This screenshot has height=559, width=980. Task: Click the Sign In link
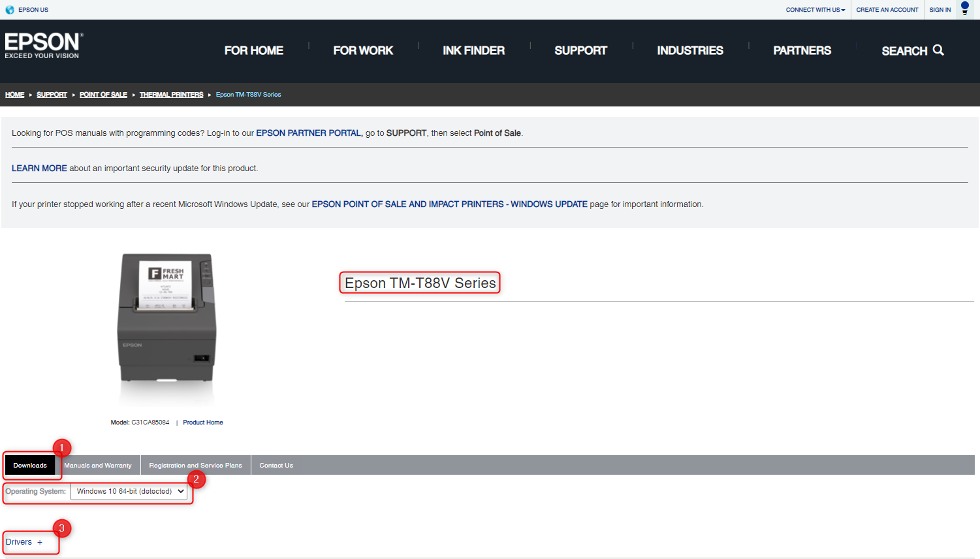coord(940,10)
